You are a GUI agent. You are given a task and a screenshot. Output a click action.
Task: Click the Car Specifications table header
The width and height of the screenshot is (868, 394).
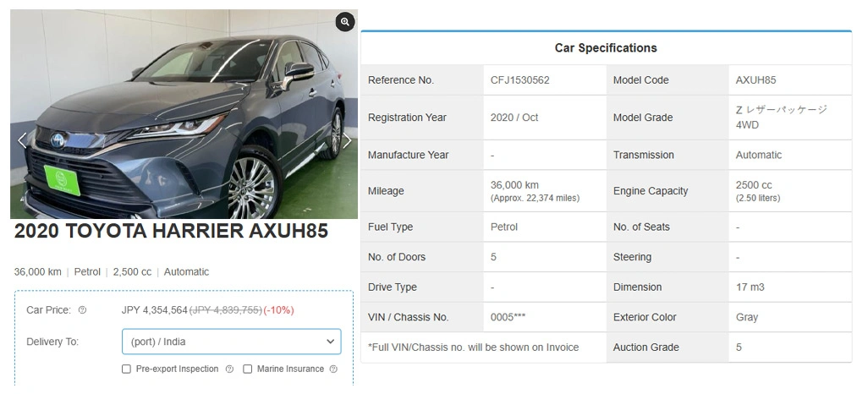point(606,48)
